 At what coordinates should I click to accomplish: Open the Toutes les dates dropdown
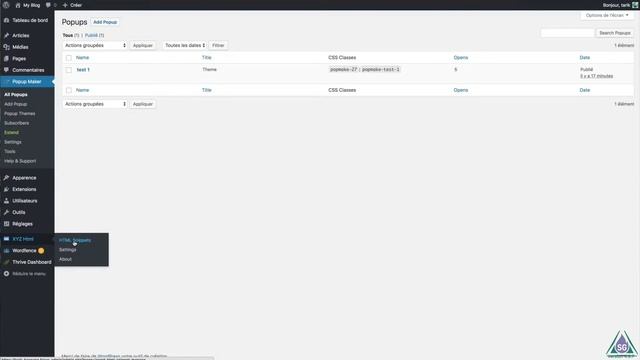(x=184, y=45)
